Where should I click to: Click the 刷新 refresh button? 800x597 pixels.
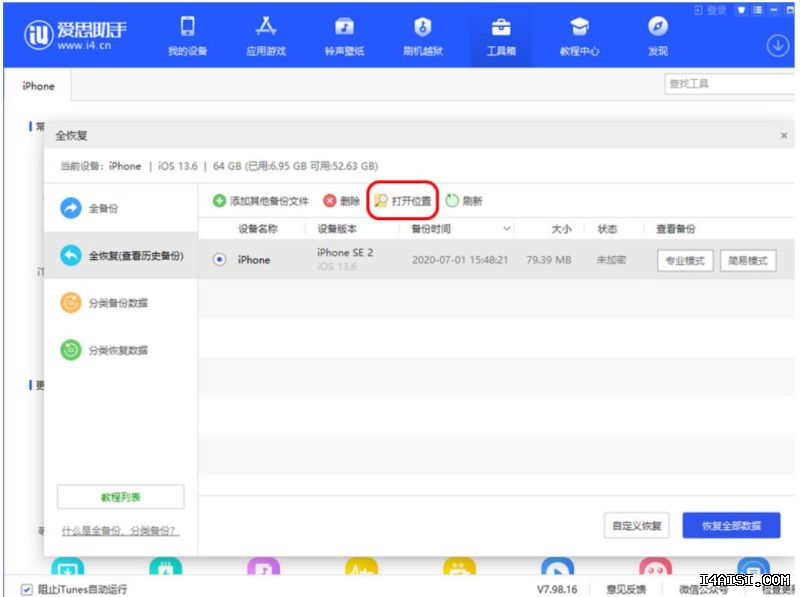464,201
